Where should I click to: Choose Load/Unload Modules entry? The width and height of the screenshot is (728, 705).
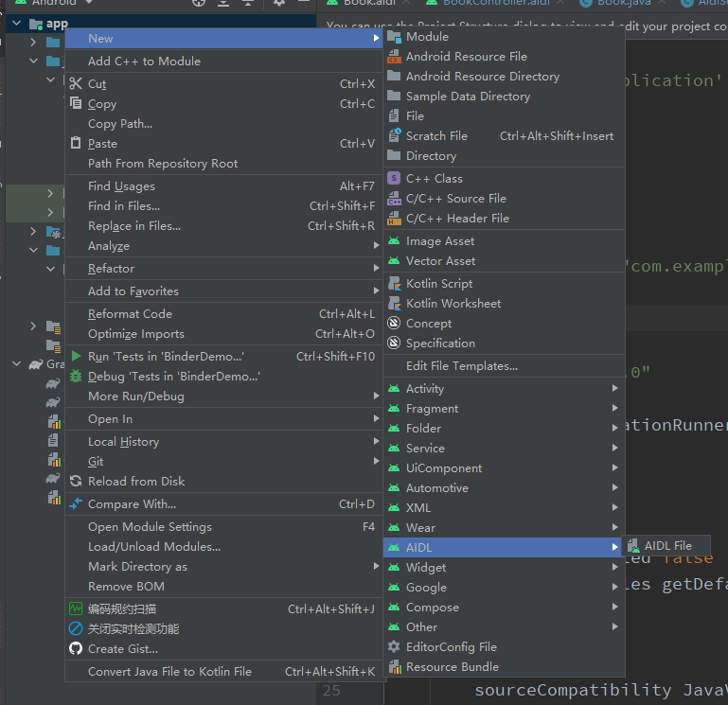(223, 547)
